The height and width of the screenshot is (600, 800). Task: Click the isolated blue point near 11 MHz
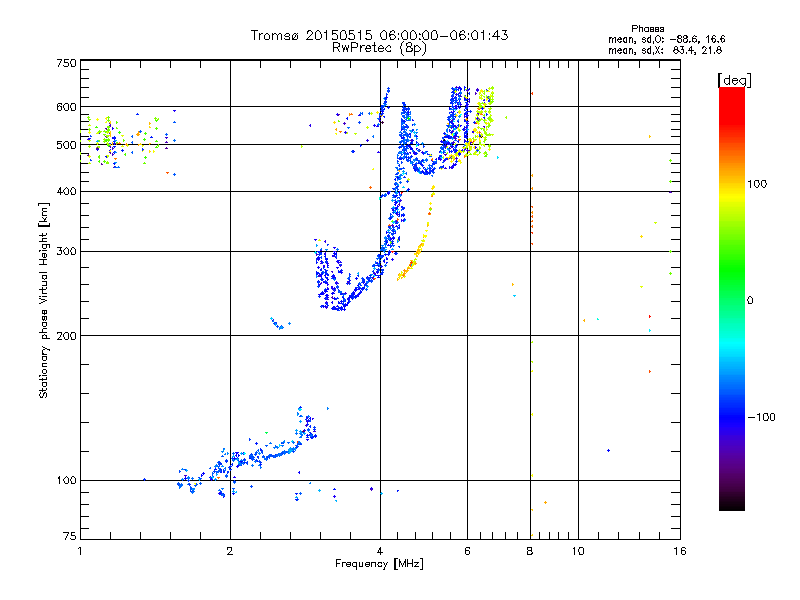pyautogui.click(x=608, y=451)
